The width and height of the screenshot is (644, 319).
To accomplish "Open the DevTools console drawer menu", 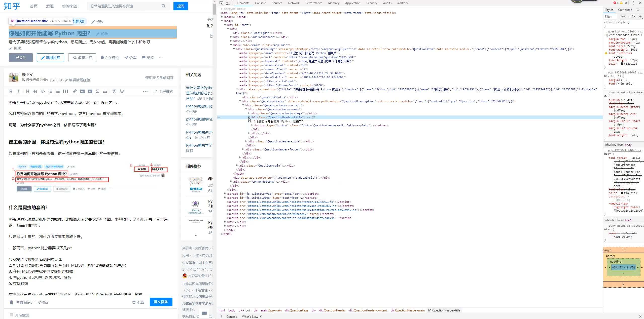I will tap(221, 316).
